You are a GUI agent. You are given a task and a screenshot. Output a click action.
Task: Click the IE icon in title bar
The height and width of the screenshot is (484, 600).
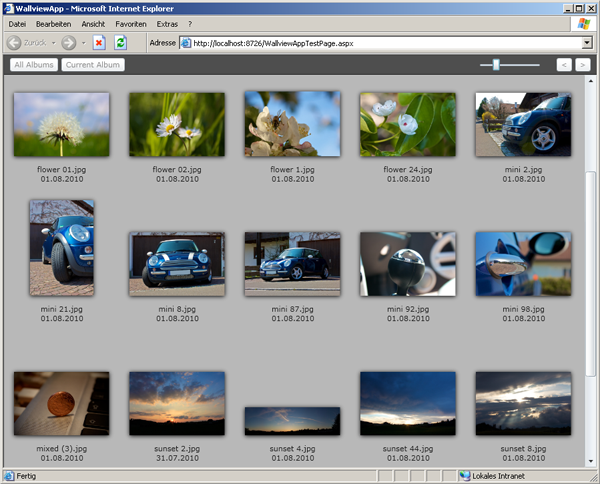(8, 8)
